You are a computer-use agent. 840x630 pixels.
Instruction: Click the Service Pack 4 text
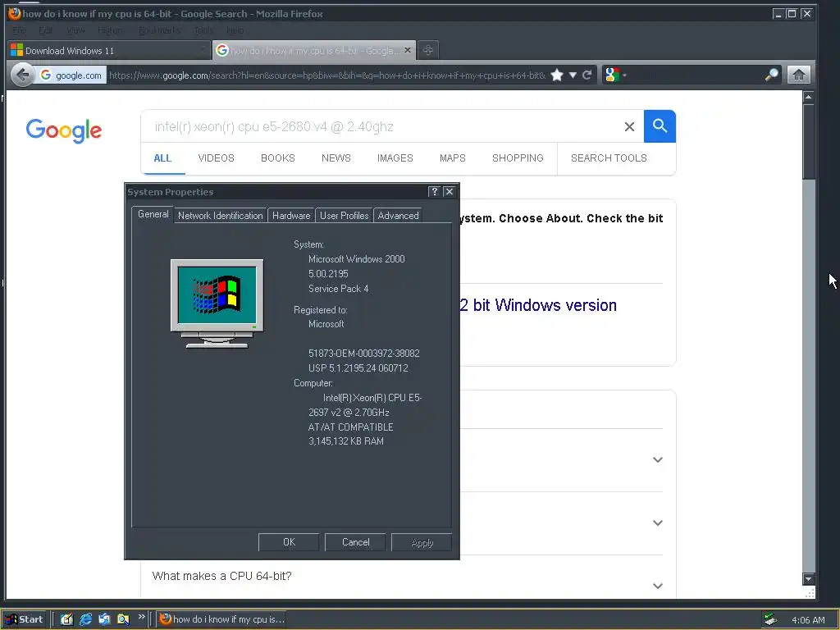(x=339, y=288)
